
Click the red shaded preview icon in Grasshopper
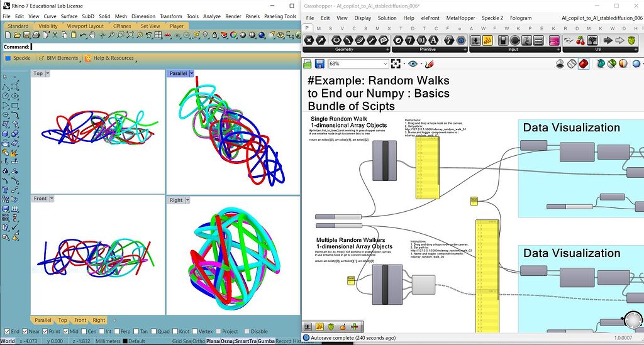pos(584,63)
